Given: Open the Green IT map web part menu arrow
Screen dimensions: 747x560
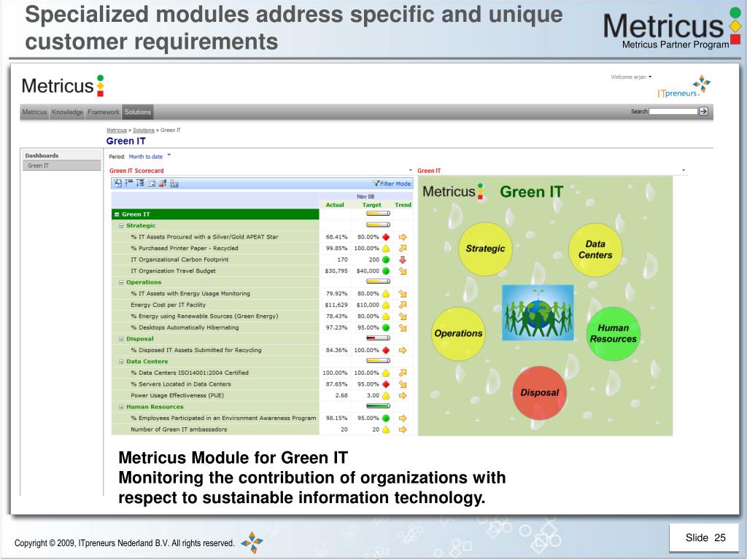Looking at the screenshot, I should [684, 171].
